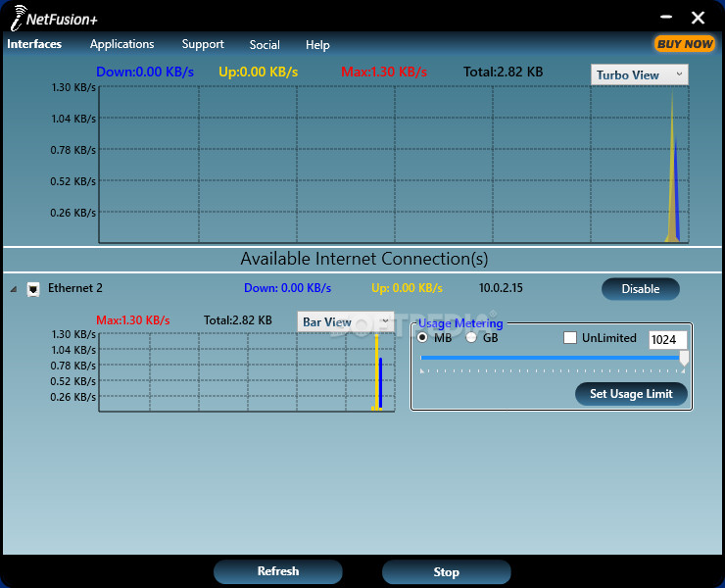Open the Interfaces tab
725x588 pixels.
coord(34,44)
